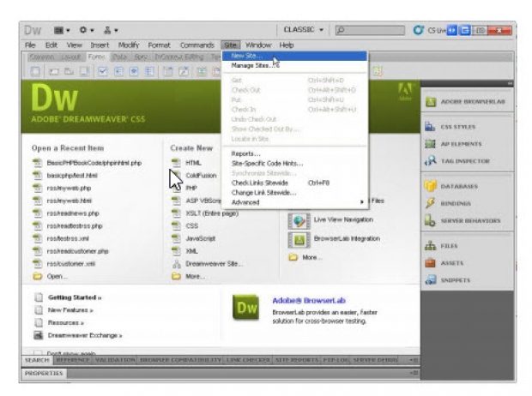Click the Dreamweaver Site icon under Create New
The image size is (532, 396).
click(177, 264)
